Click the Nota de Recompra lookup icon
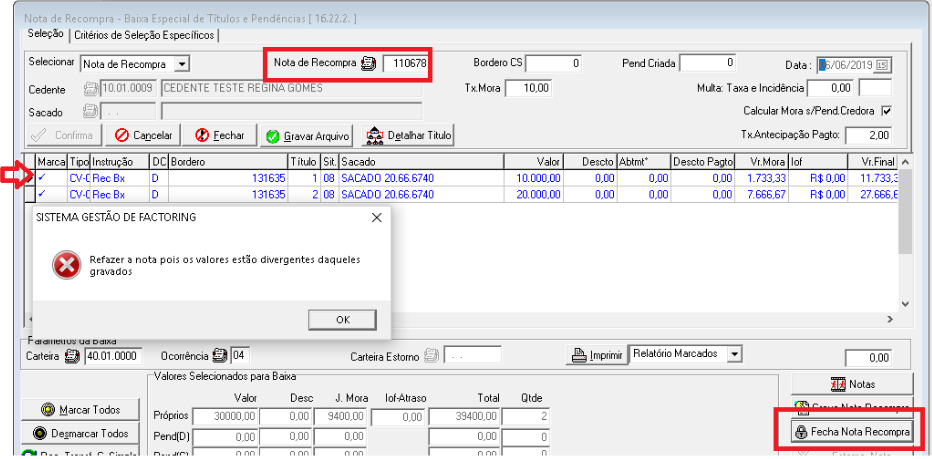Viewport: 932px width, 459px height. (x=368, y=63)
